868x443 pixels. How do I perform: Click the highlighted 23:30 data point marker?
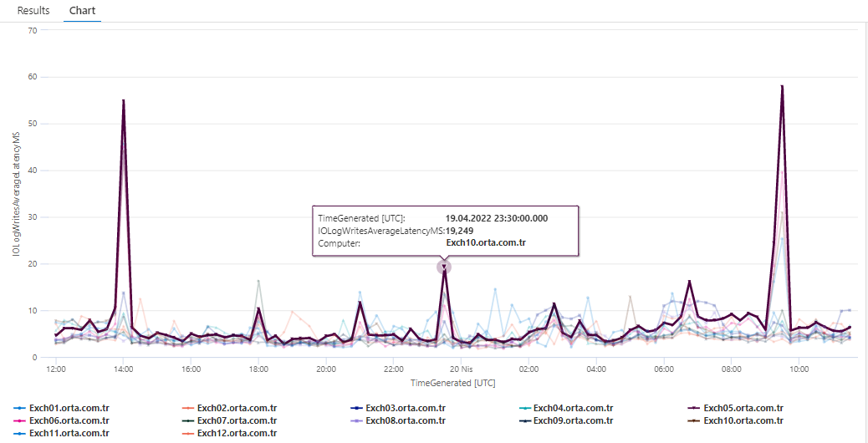point(444,267)
